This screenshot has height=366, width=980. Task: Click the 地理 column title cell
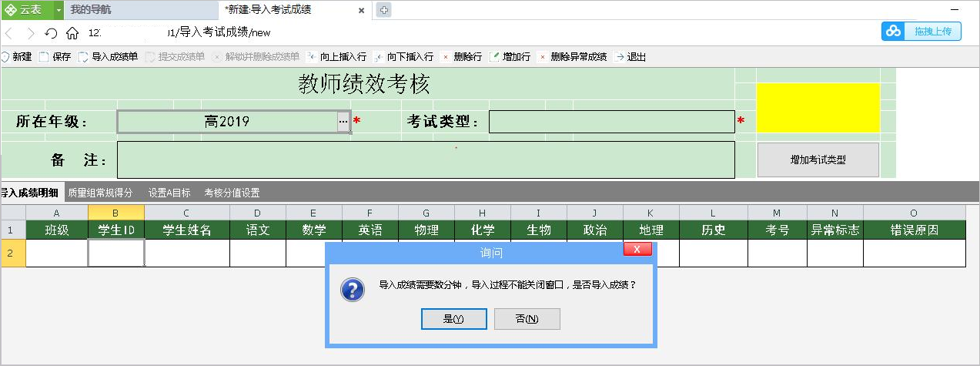[651, 230]
